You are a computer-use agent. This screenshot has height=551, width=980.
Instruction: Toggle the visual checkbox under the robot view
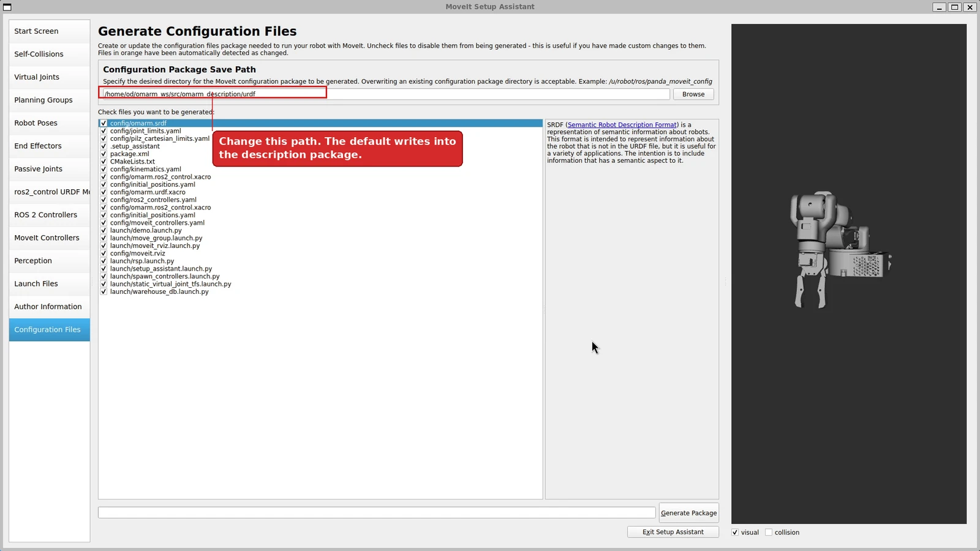pos(735,533)
